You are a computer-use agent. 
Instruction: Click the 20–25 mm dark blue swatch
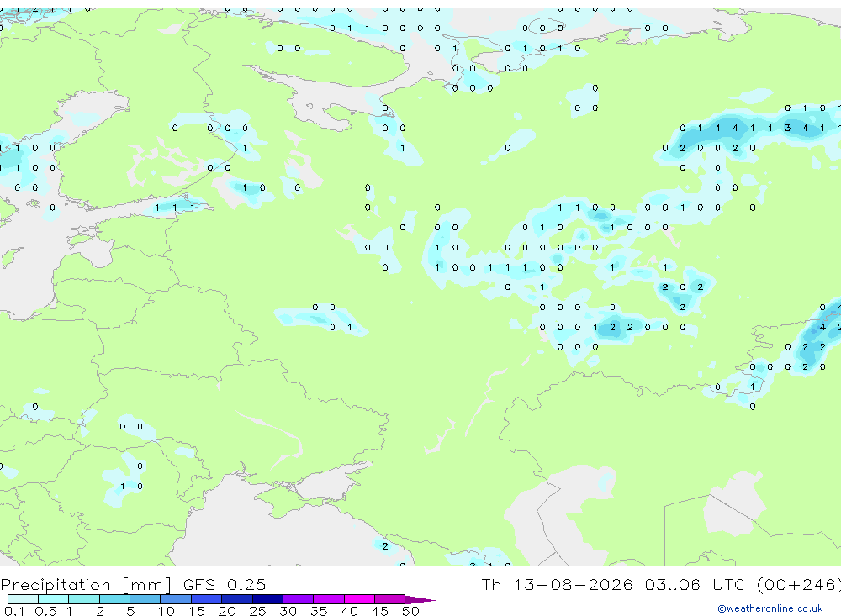237,599
